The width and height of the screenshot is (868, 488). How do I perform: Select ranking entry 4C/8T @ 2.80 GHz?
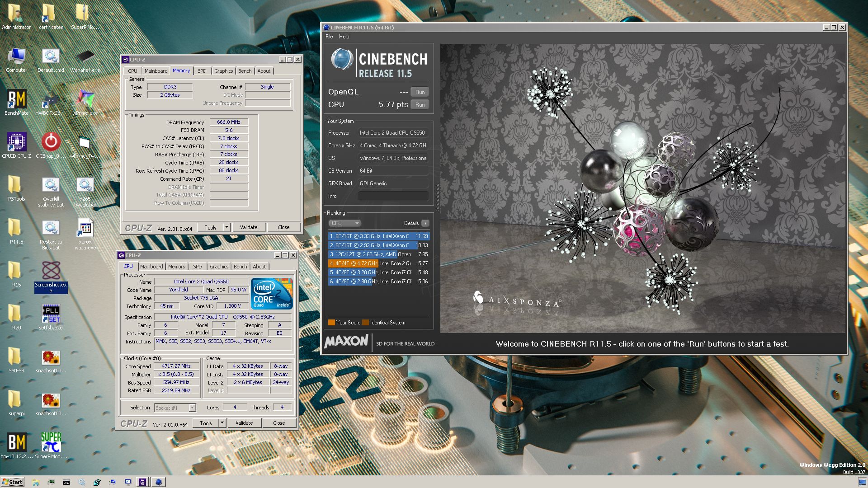[x=379, y=282]
